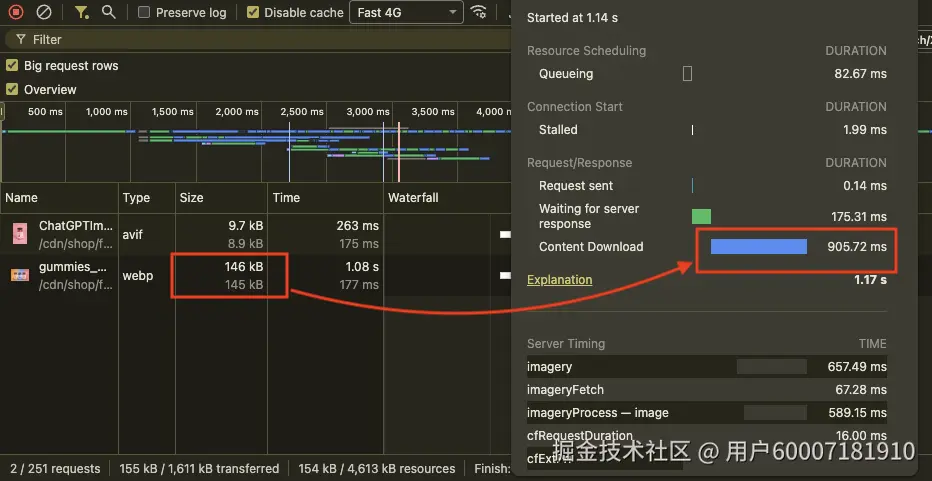Screen dimensions: 932x481
Task: Sort by Type column header
Action: click(x=147, y=198)
